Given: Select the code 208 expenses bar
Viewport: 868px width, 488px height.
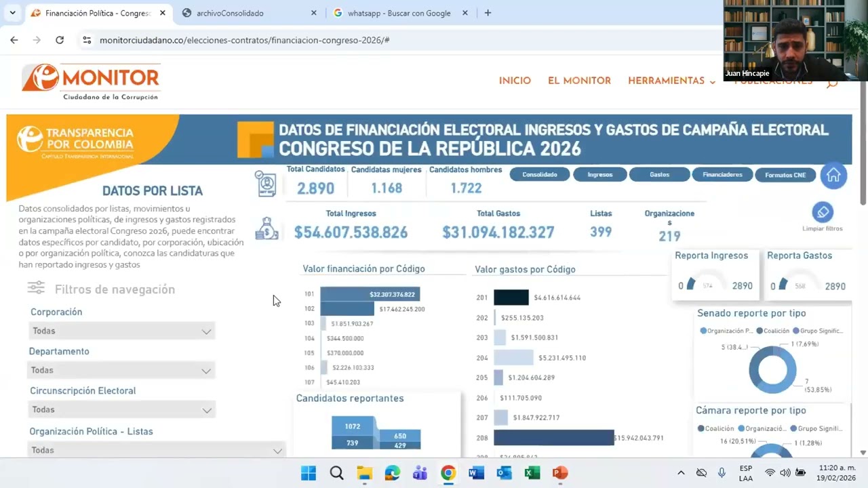Looking at the screenshot, I should point(553,438).
